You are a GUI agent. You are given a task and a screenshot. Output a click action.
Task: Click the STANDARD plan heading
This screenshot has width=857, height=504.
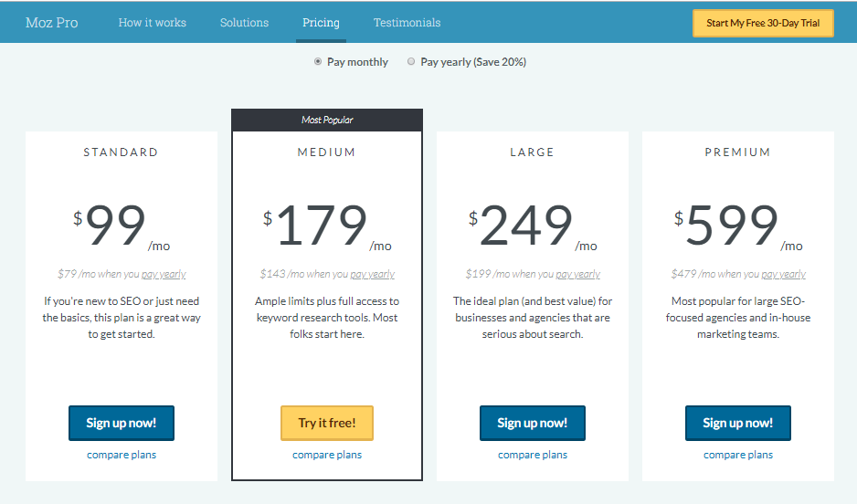[121, 152]
